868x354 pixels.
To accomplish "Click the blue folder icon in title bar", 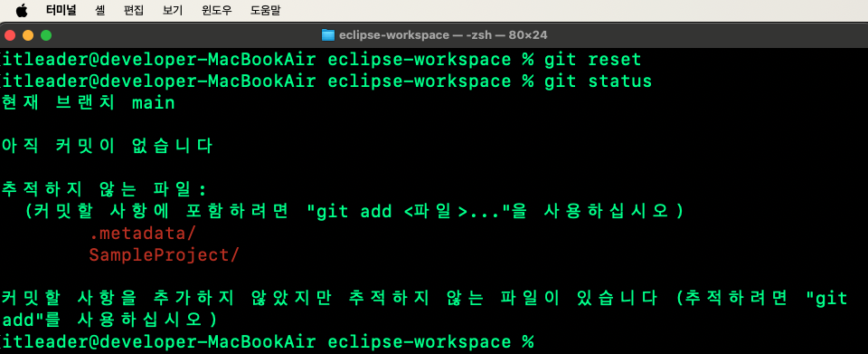I will pyautogui.click(x=328, y=35).
